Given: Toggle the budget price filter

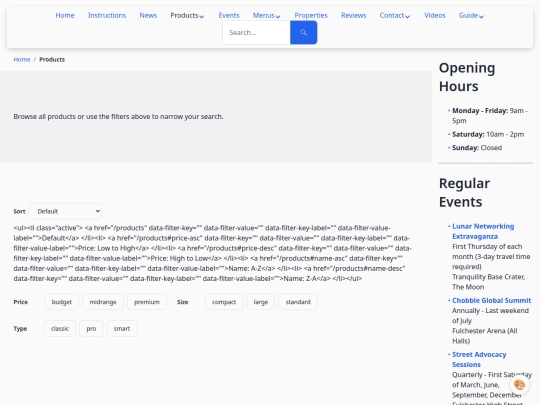Looking at the screenshot, I should (x=62, y=302).
